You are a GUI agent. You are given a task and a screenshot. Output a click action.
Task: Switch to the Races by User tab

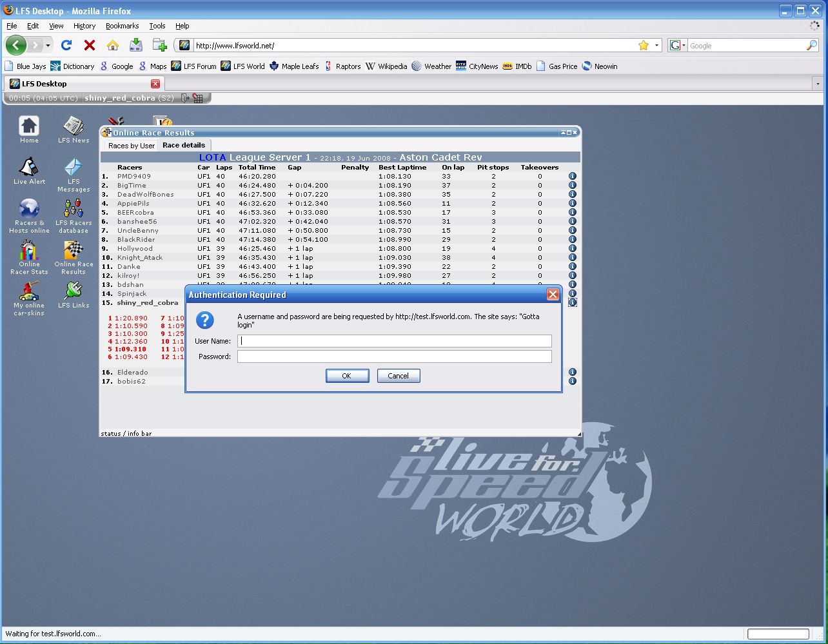click(132, 146)
